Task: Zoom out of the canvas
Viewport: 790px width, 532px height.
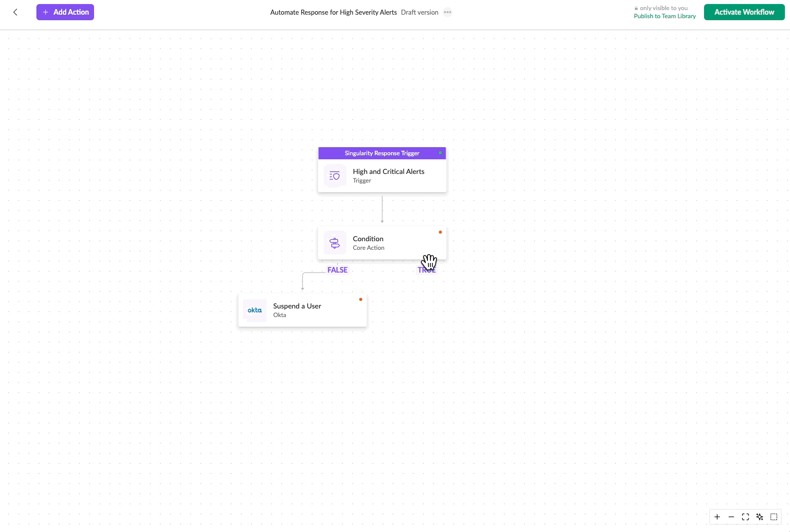Action: click(731, 517)
